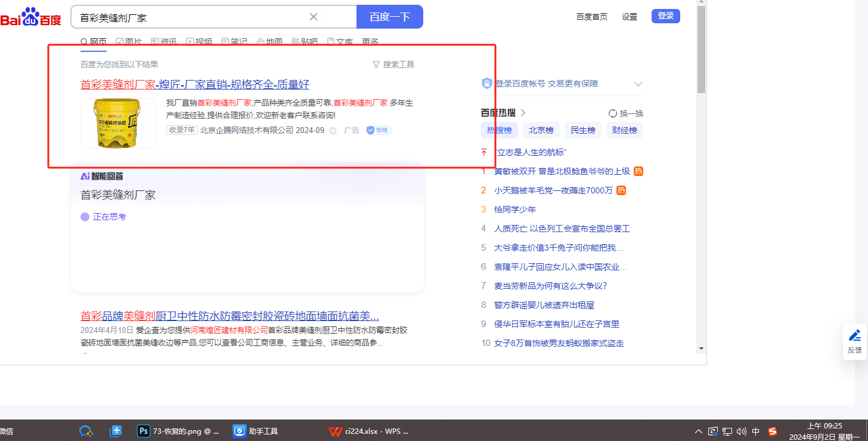
Task: Open Photoshop from the taskbar
Action: 143,431
